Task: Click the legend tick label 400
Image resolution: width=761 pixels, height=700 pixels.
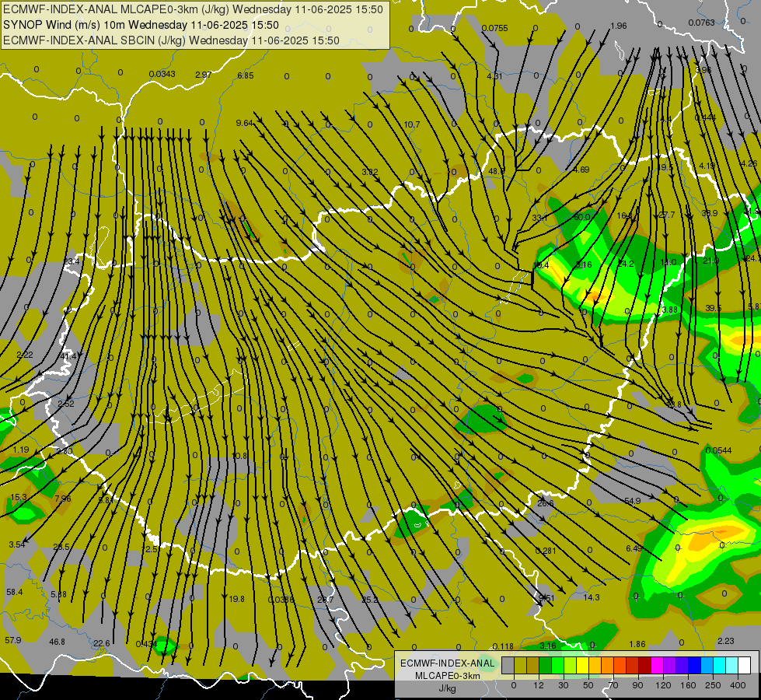Action: [738, 685]
